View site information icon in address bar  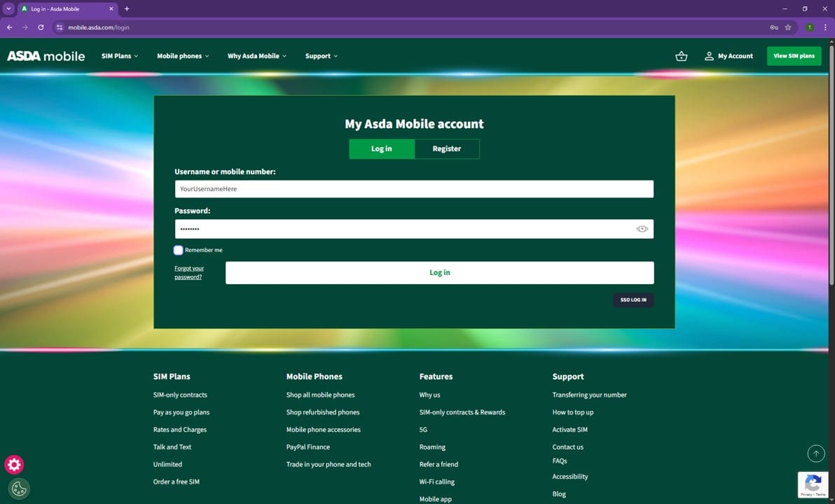(60, 27)
